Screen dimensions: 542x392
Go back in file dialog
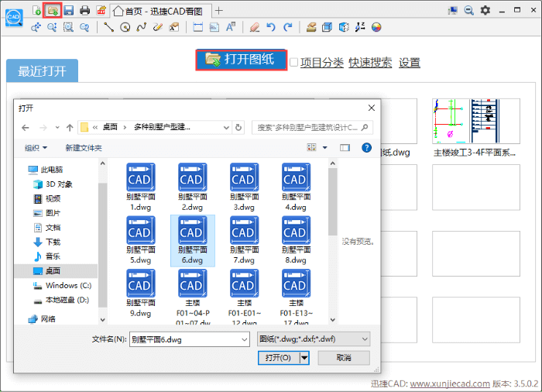coord(26,128)
